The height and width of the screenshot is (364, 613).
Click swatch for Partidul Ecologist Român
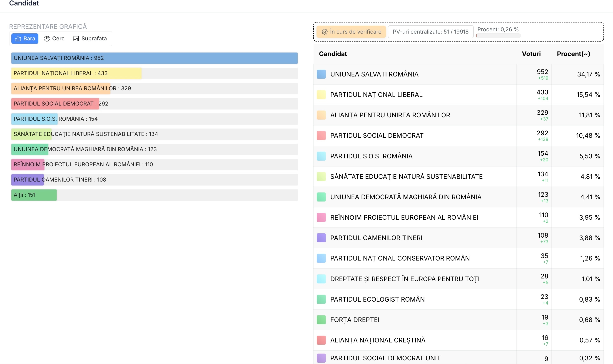[321, 299]
